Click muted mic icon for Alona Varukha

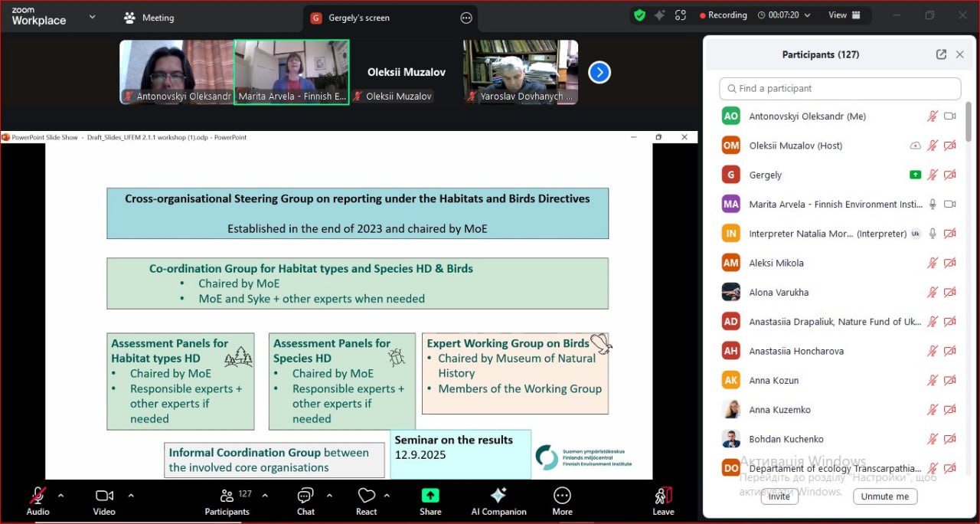pyautogui.click(x=933, y=292)
